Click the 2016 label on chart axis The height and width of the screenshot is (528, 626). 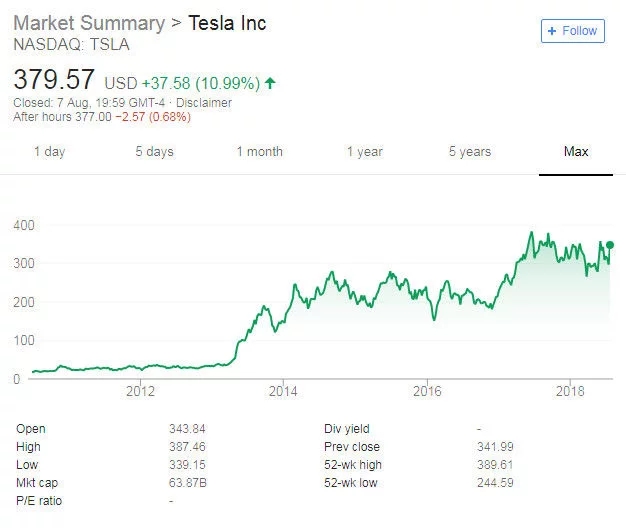(427, 392)
